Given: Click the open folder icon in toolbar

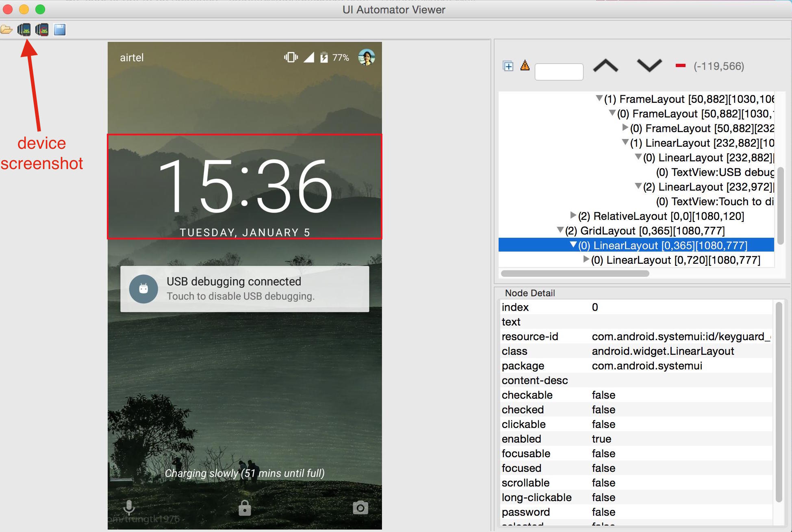Looking at the screenshot, I should tap(6, 30).
